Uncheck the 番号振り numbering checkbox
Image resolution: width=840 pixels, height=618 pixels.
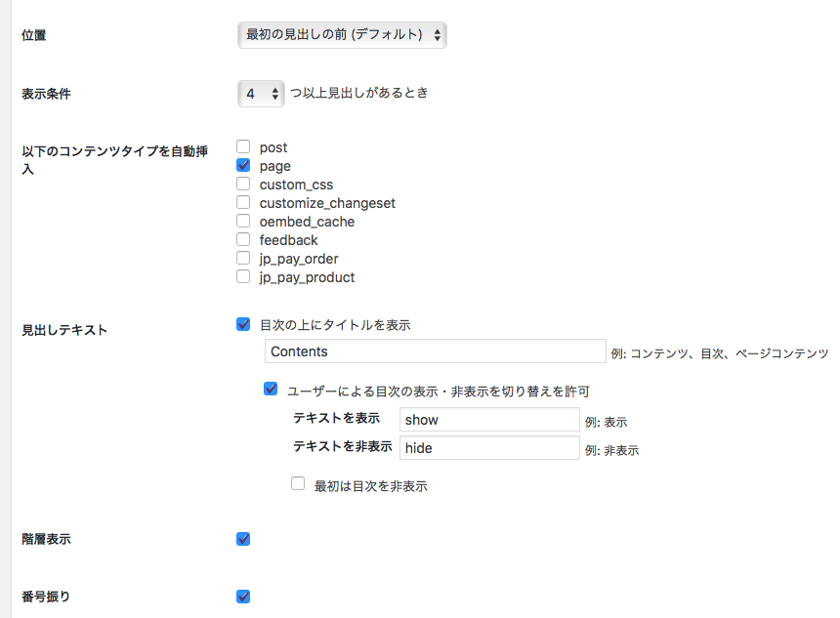pyautogui.click(x=244, y=597)
